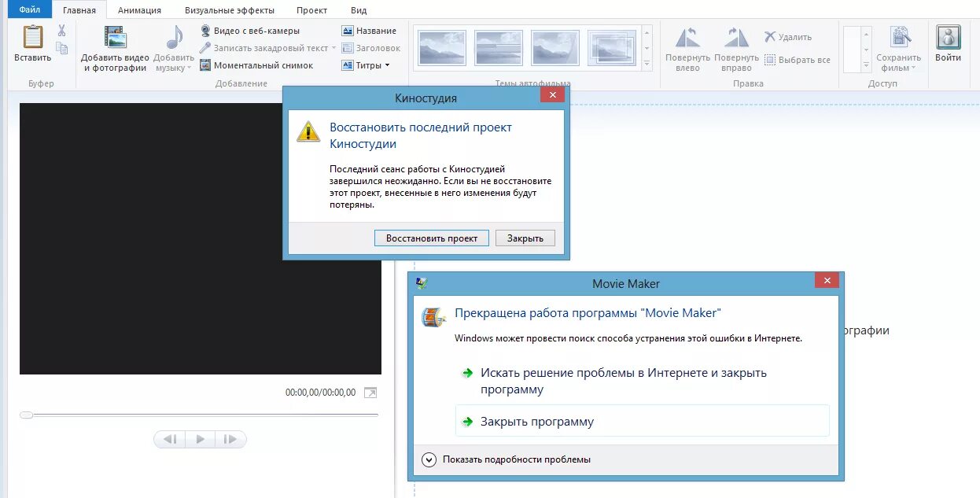Screen dimensions: 980x498
Task: Select the second AutoMovie theme thumbnail
Action: [499, 48]
